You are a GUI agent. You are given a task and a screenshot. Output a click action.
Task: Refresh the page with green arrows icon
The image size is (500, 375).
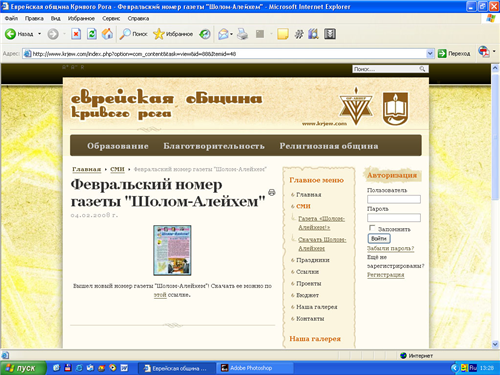point(92,34)
